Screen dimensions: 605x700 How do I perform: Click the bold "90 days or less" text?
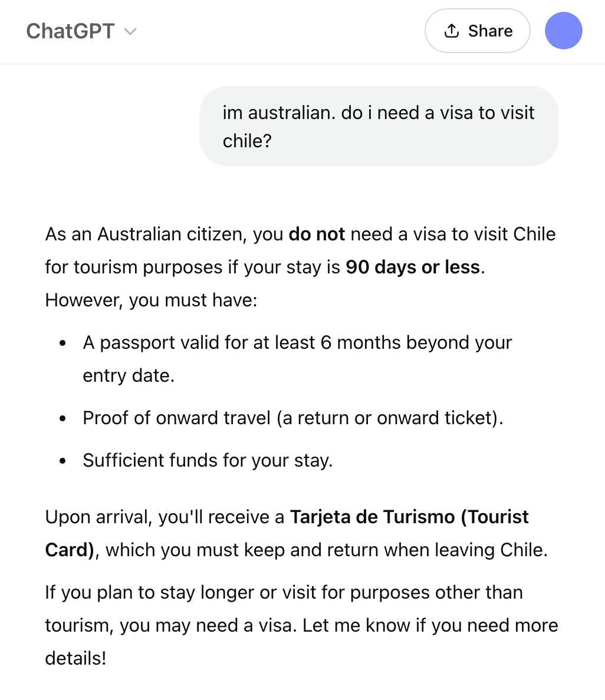[x=412, y=268]
